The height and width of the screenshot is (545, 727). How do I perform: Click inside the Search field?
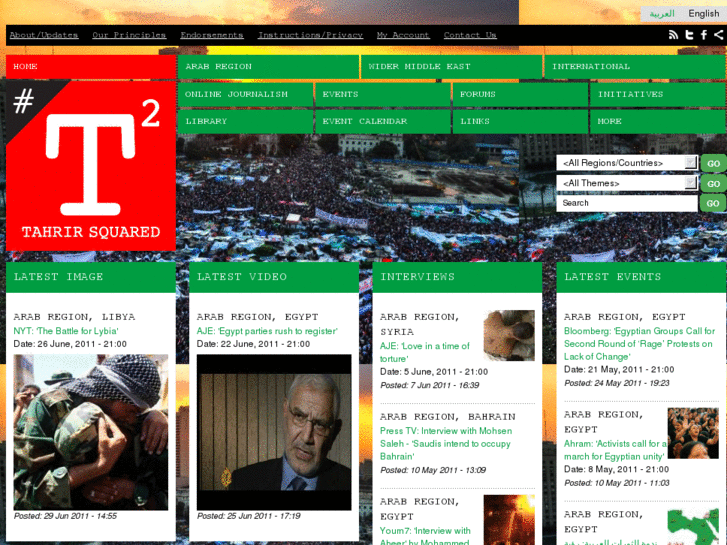coord(627,203)
